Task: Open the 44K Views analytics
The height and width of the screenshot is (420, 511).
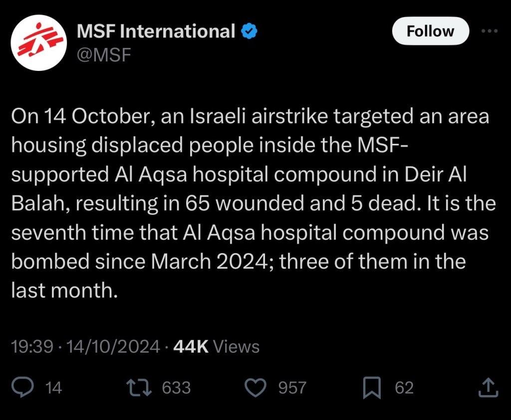Action: tap(216, 347)
